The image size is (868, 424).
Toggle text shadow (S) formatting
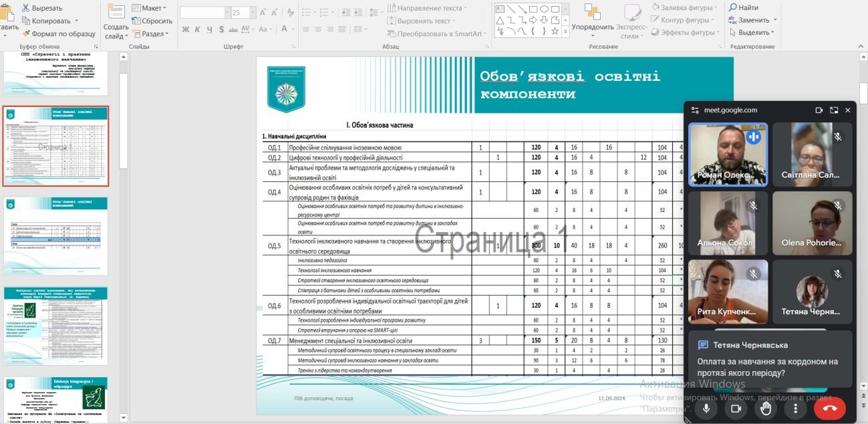(221, 29)
